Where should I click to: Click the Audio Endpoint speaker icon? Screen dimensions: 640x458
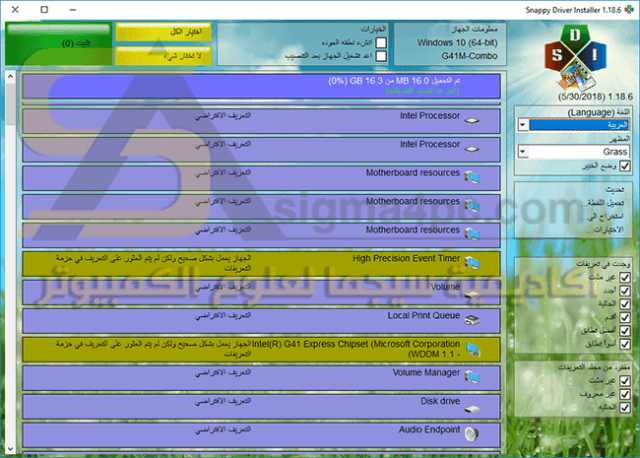[471, 434]
